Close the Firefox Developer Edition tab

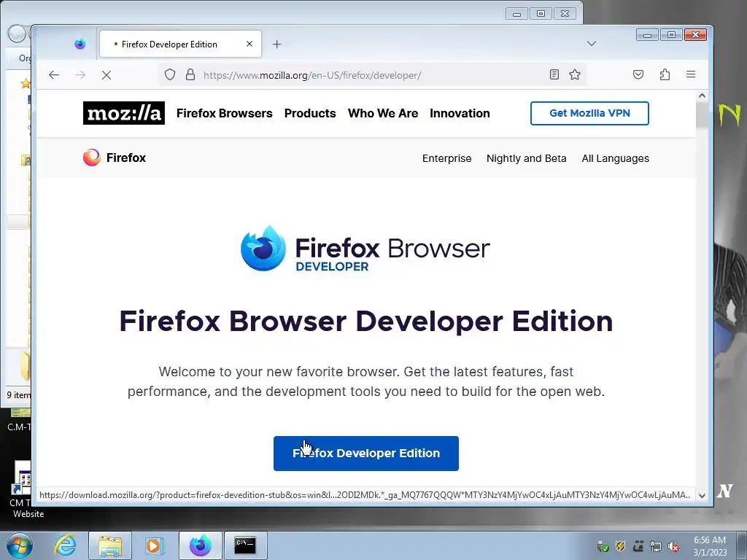(249, 44)
